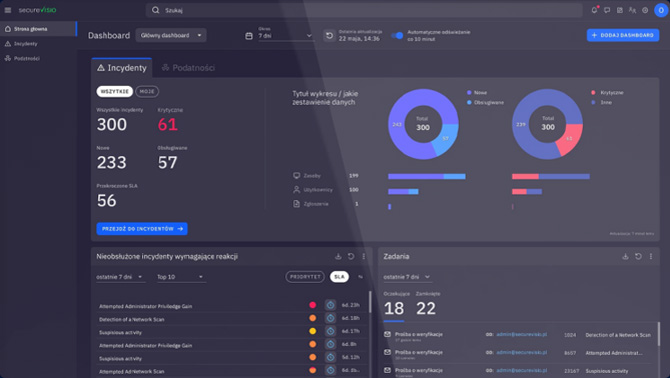Viewport: 670px width, 378px height.
Task: Open the unhandled incidents panel kebab menu
Action: (364, 256)
